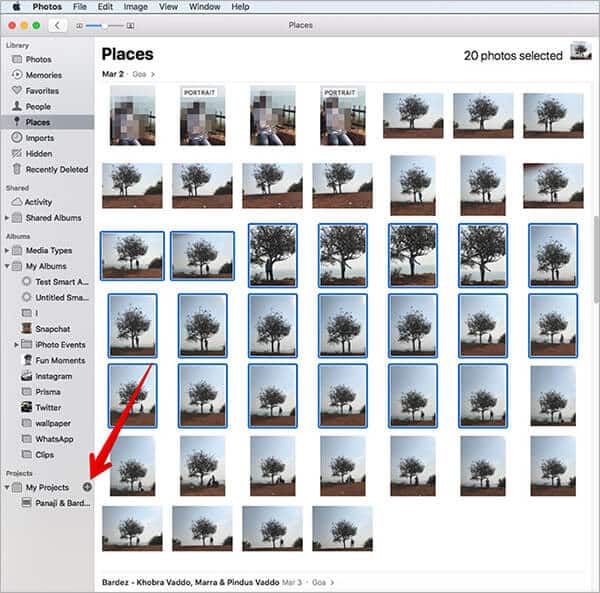Open the Help menu
This screenshot has height=593, width=600.
pyautogui.click(x=240, y=7)
